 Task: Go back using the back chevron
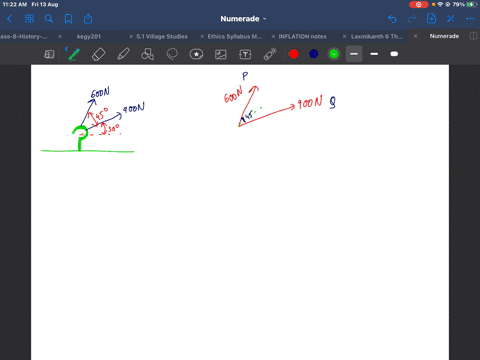click(x=9, y=19)
